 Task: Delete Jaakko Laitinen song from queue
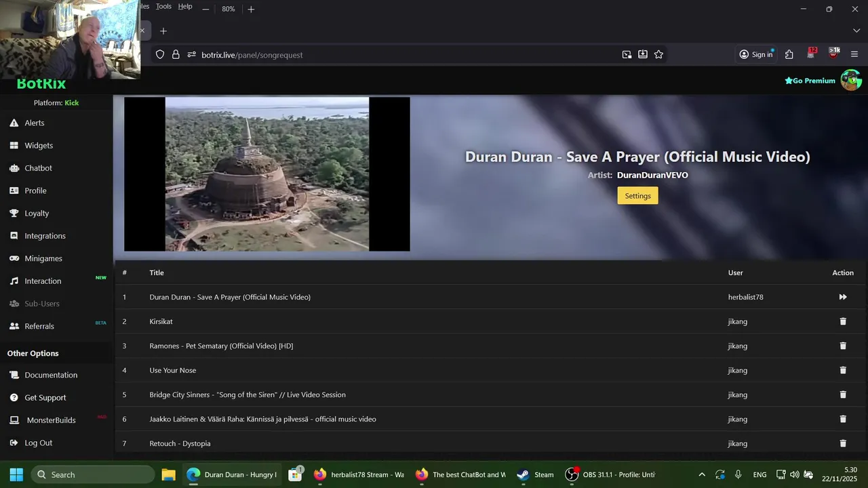click(843, 419)
